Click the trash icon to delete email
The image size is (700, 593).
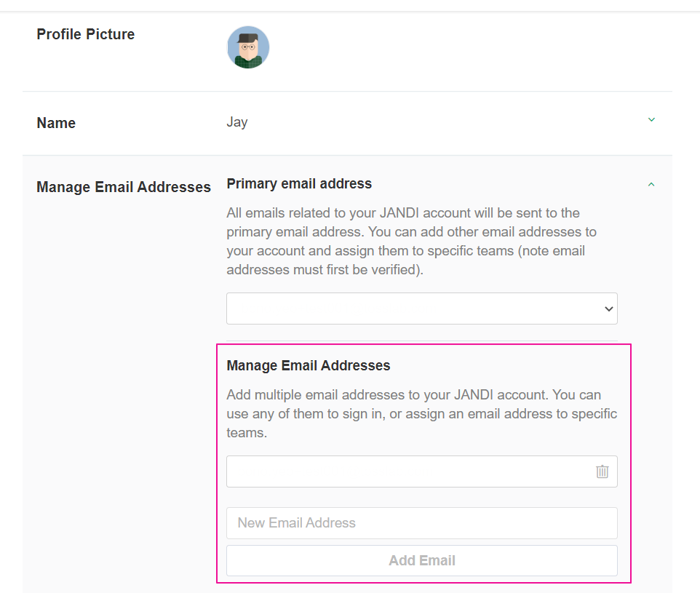[x=602, y=471]
